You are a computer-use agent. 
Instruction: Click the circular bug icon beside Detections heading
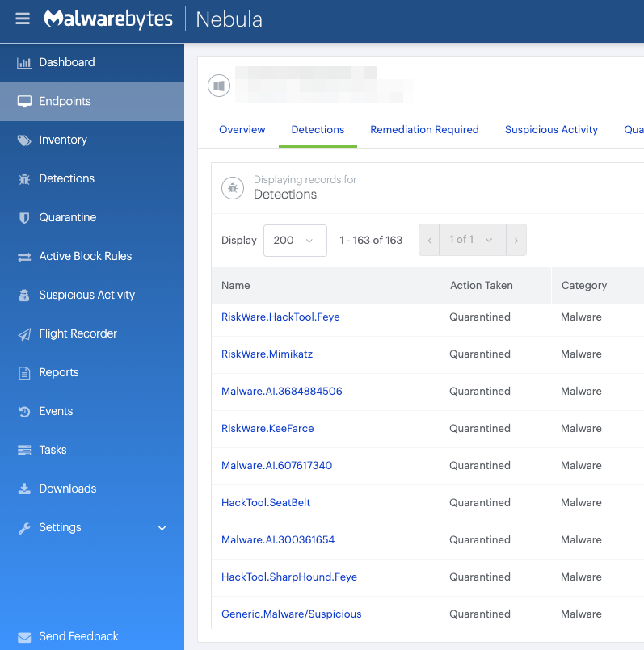coord(233,188)
